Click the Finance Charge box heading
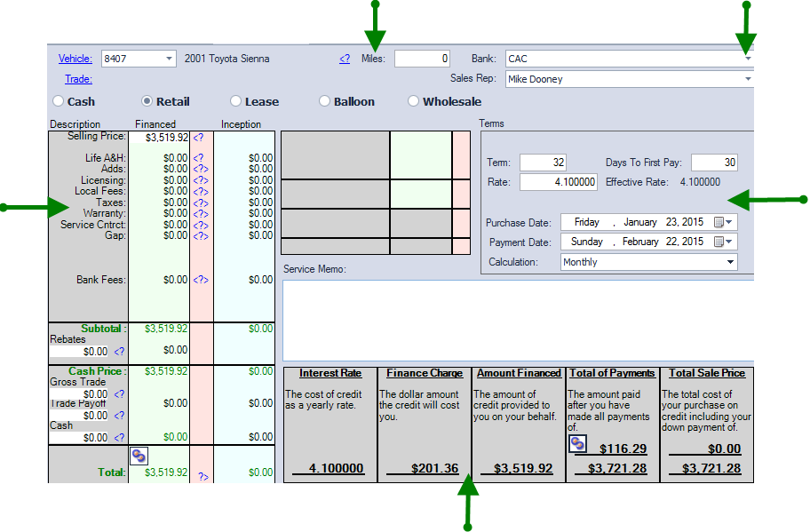 pyautogui.click(x=425, y=373)
